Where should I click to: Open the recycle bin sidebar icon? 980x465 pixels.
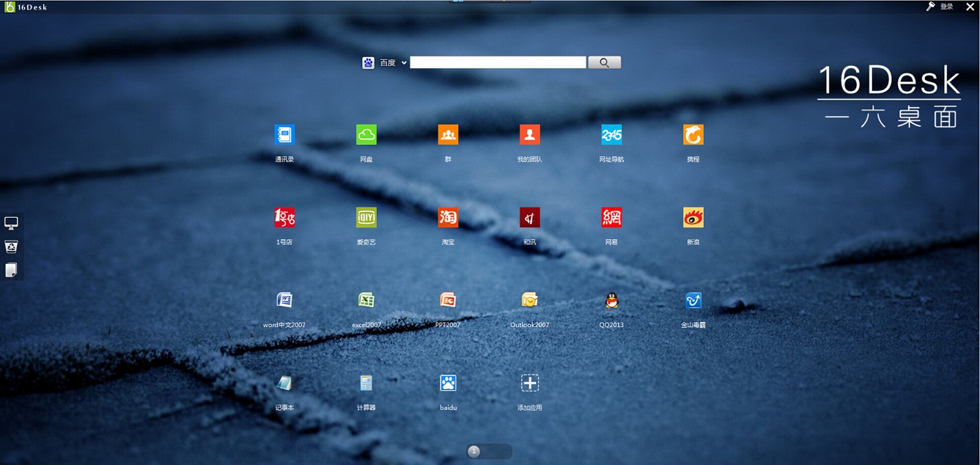10,246
